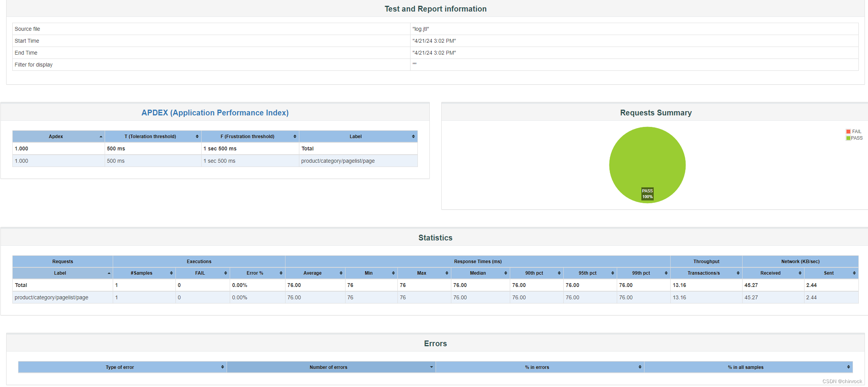
Task: Click Test and Report information title
Action: coord(436,9)
